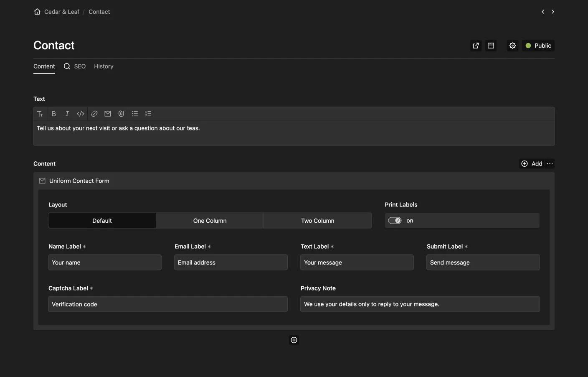The image size is (588, 377).
Task: Click the plus circle below blocks
Action: pyautogui.click(x=294, y=340)
